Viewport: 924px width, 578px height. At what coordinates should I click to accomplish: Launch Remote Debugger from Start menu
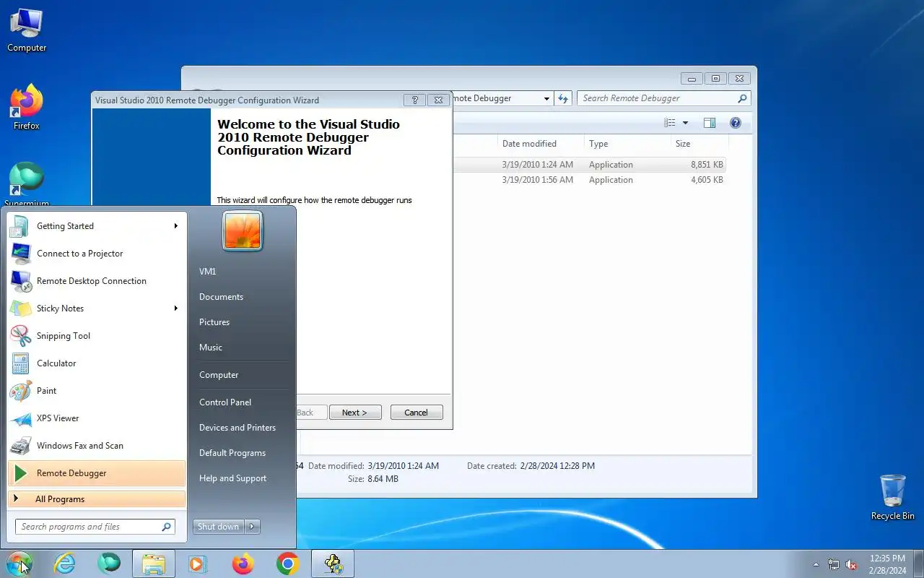96,473
